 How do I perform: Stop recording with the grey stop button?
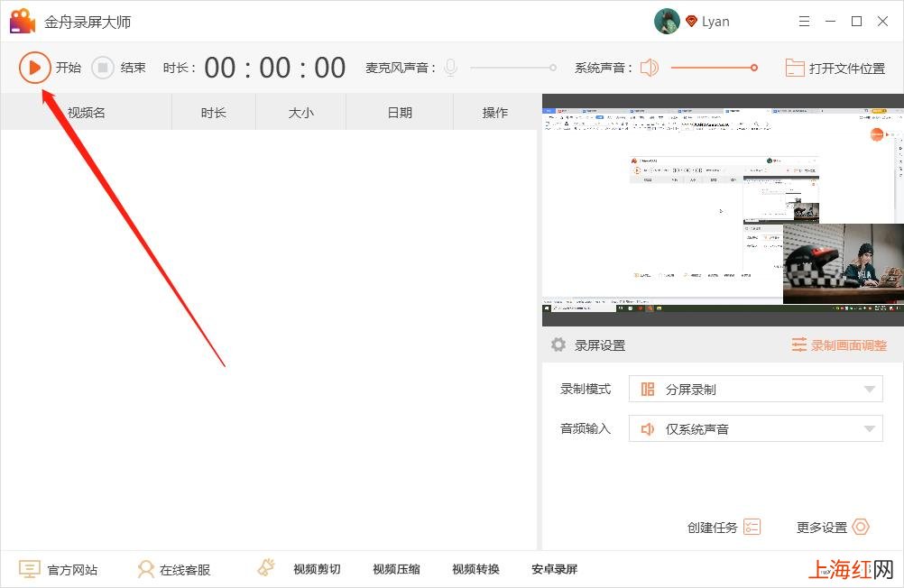click(x=103, y=68)
